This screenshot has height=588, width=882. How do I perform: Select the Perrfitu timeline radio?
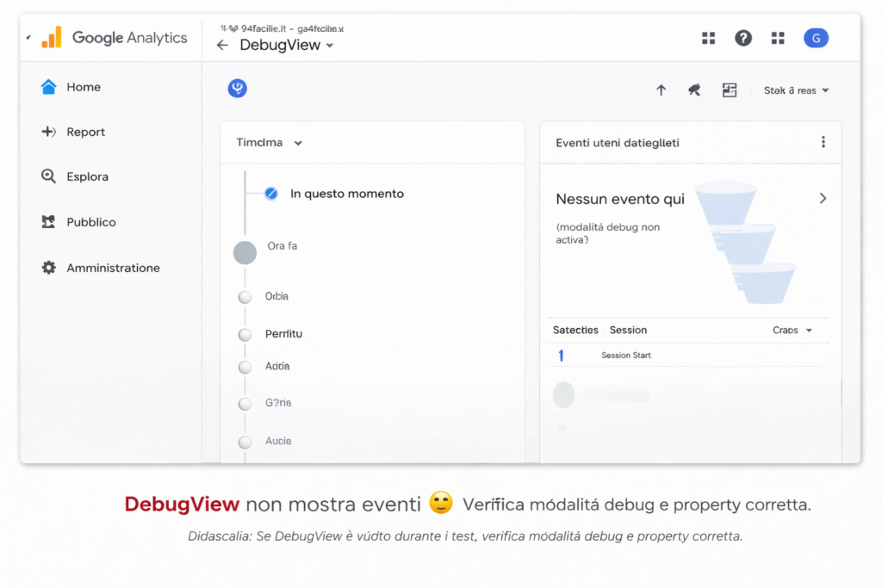click(245, 335)
